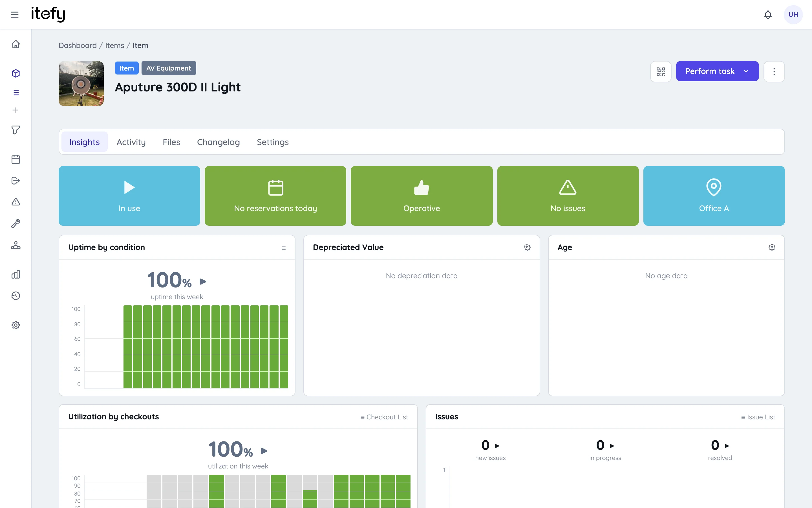Click the Aputure light item thumbnail

(81, 84)
